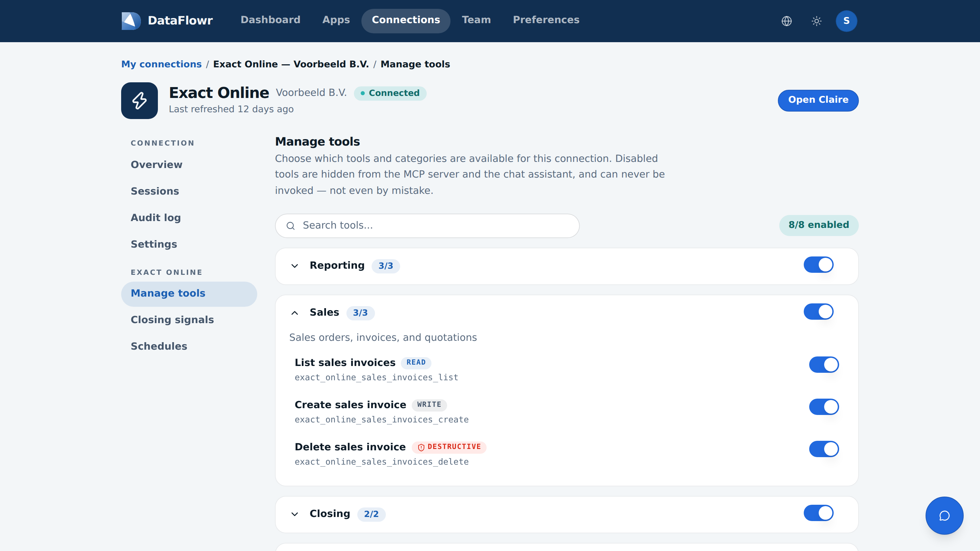Click the Manage tools page heading

click(317, 142)
